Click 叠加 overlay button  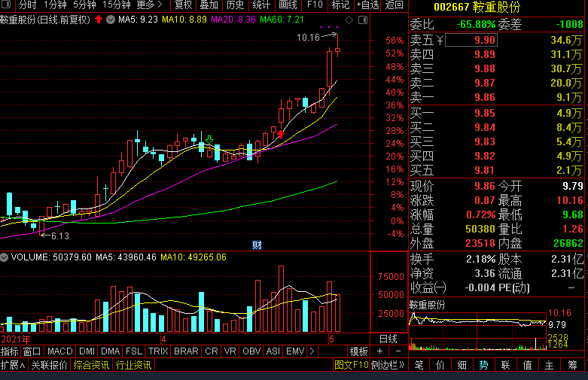click(x=209, y=5)
